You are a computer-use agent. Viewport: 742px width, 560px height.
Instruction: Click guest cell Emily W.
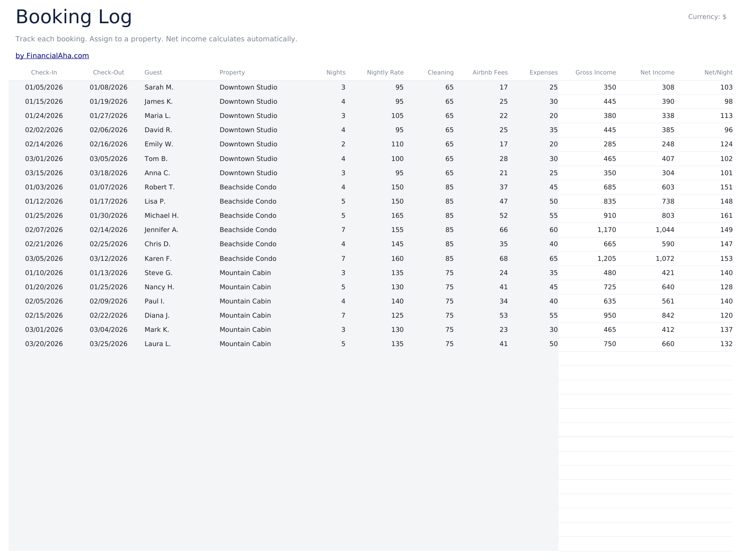(158, 144)
